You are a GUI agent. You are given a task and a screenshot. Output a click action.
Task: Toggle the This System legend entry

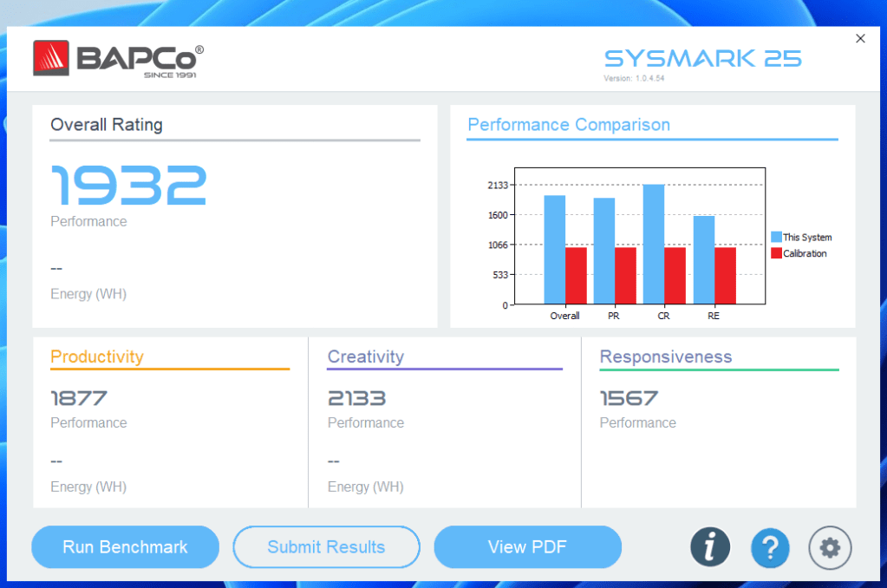pos(806,237)
